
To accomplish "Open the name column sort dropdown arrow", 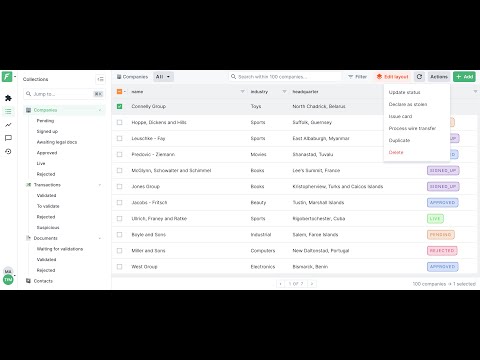I will [x=242, y=91].
